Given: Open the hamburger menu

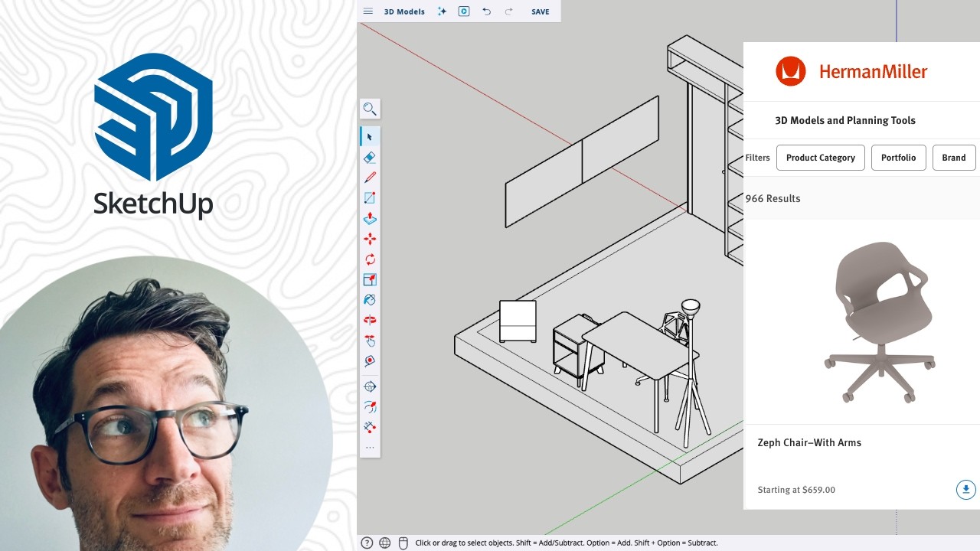Looking at the screenshot, I should tap(368, 11).
